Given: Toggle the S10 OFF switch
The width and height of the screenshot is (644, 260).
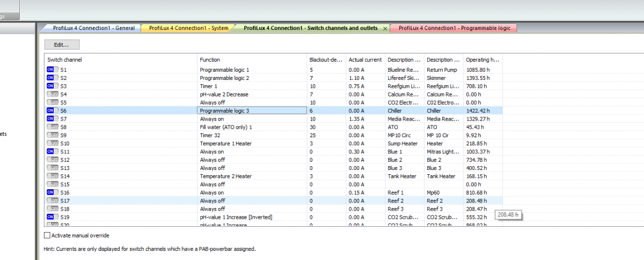Looking at the screenshot, I should [52, 143].
